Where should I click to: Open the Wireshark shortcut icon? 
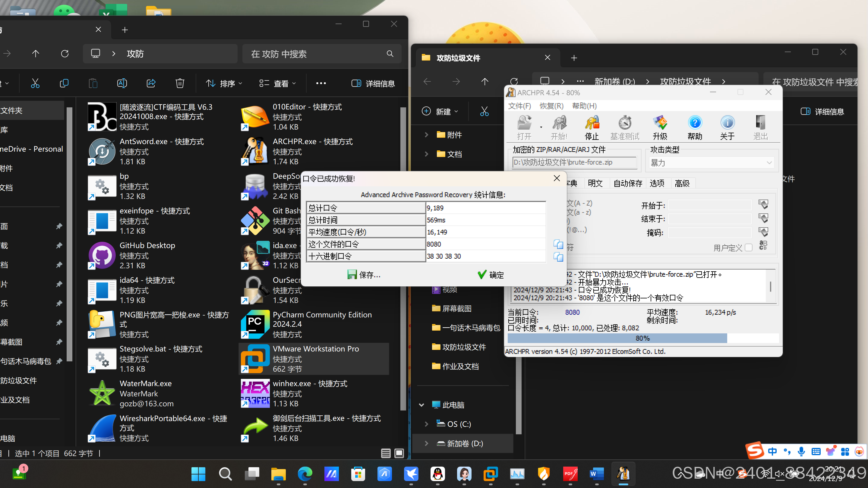102,428
